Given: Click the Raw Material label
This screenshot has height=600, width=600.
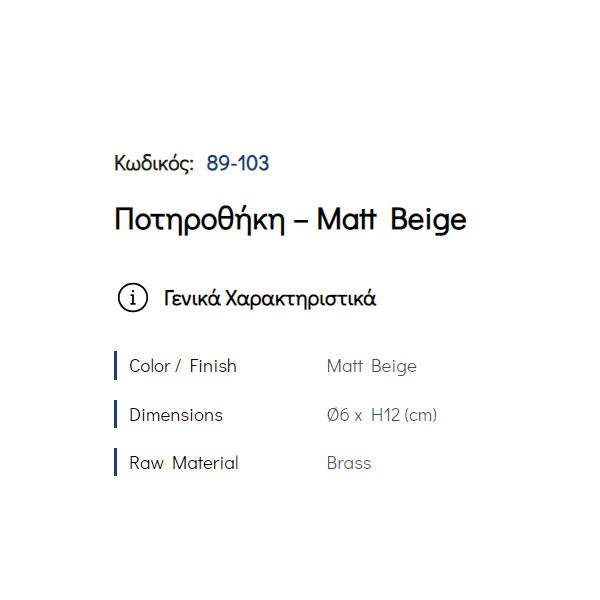Looking at the screenshot, I should [184, 463].
